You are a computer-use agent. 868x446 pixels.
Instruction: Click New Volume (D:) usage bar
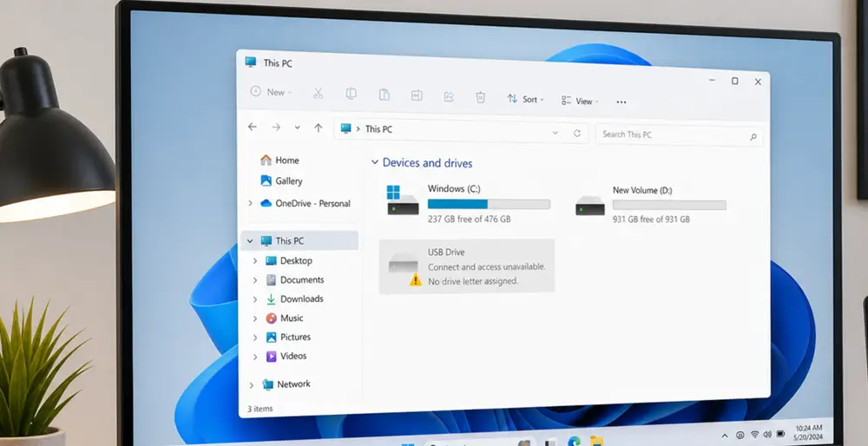669,206
